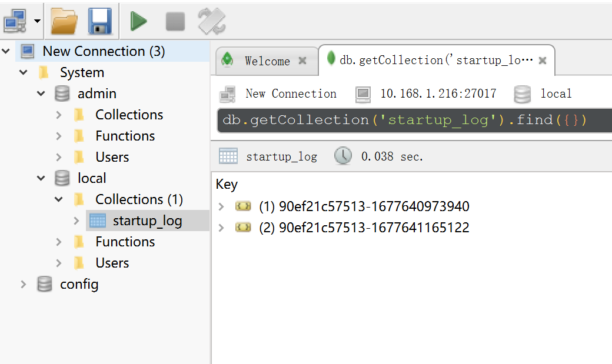The height and width of the screenshot is (364, 612).
Task: Open Users folder under local database
Action: [x=112, y=263]
